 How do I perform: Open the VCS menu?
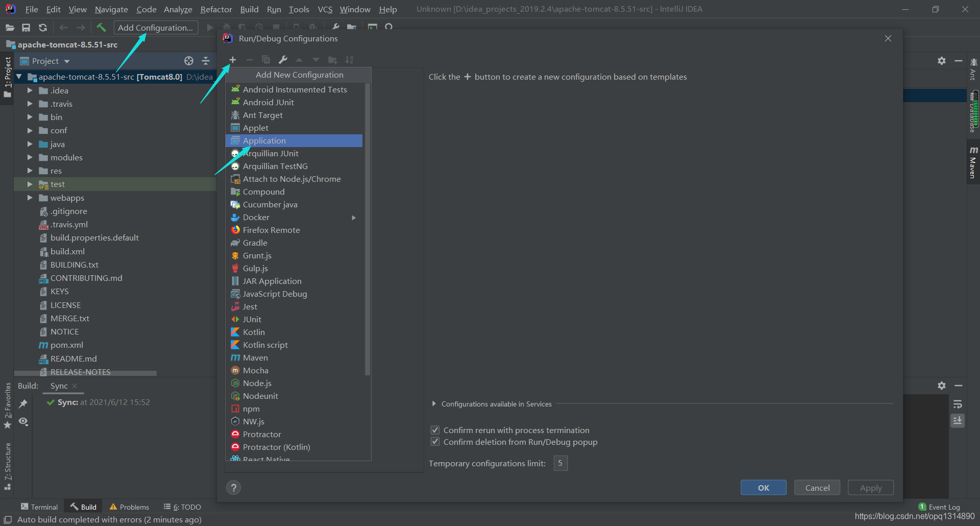(x=325, y=9)
